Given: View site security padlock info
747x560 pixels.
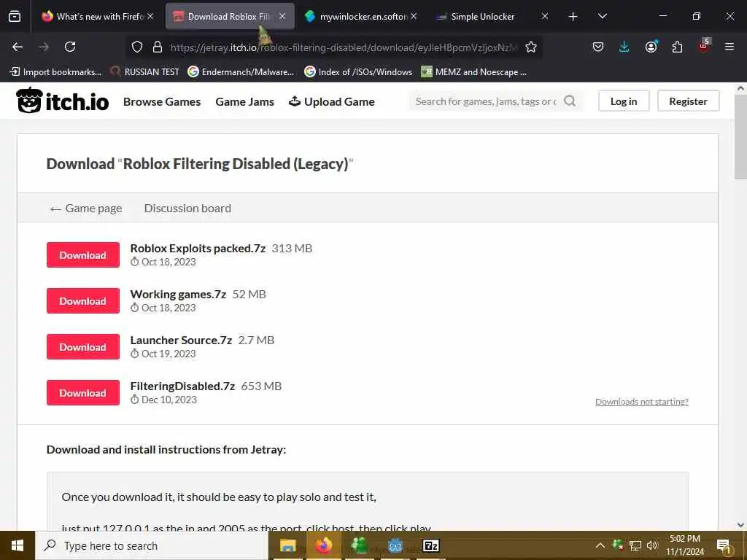Looking at the screenshot, I should (158, 47).
